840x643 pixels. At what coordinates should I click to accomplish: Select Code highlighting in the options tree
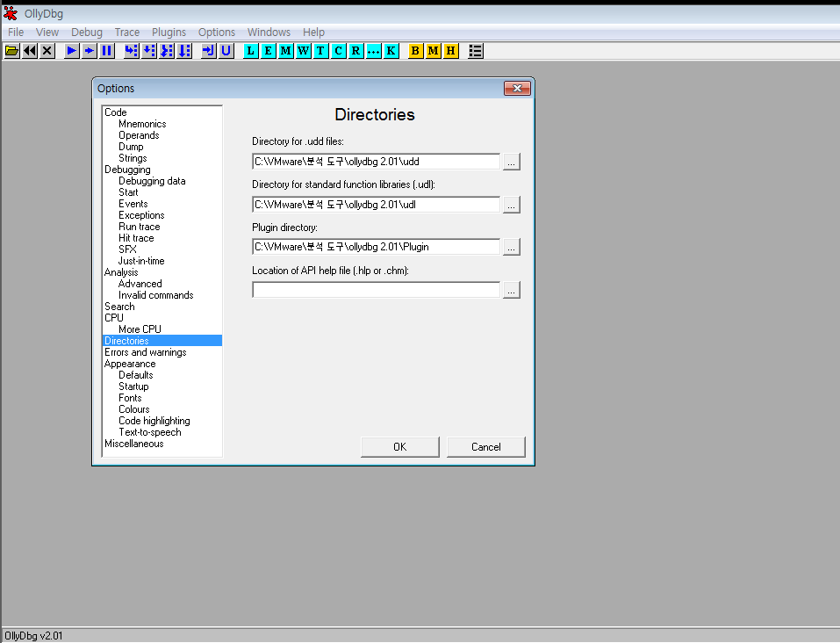click(154, 421)
